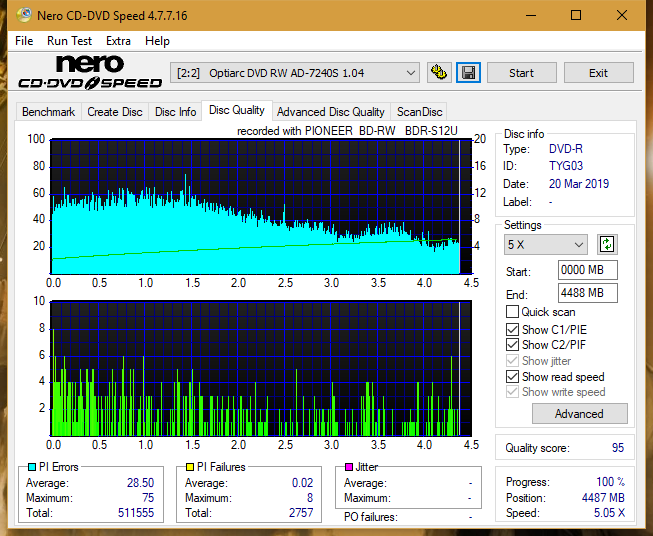Click the Start button
This screenshot has width=653, height=536.
point(521,73)
